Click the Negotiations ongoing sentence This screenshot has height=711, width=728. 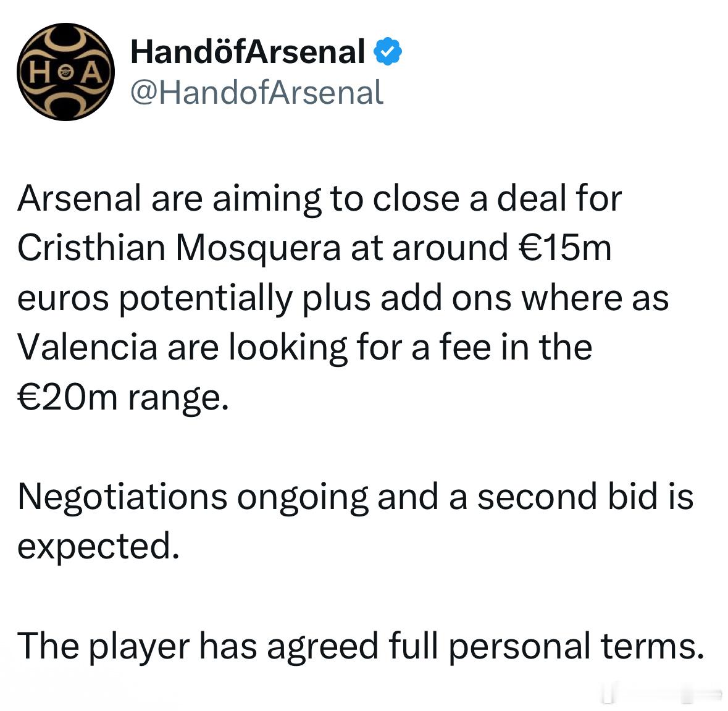click(x=355, y=521)
